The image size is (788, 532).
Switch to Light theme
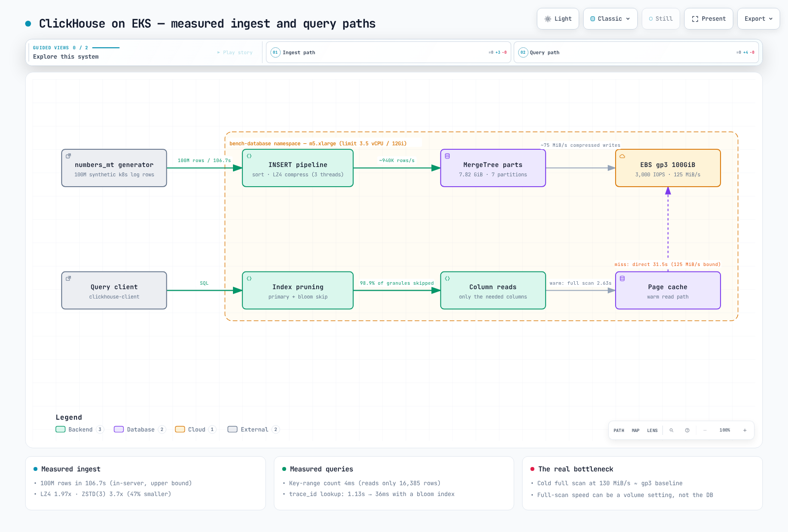558,19
